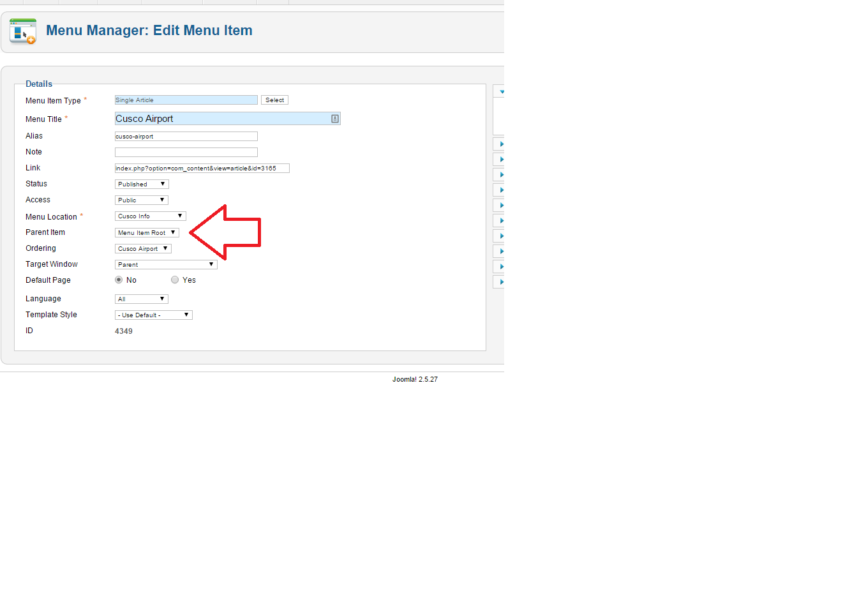Screen dimensions: 866x616
Task: Click the Link field with index.php URL
Action: point(202,168)
